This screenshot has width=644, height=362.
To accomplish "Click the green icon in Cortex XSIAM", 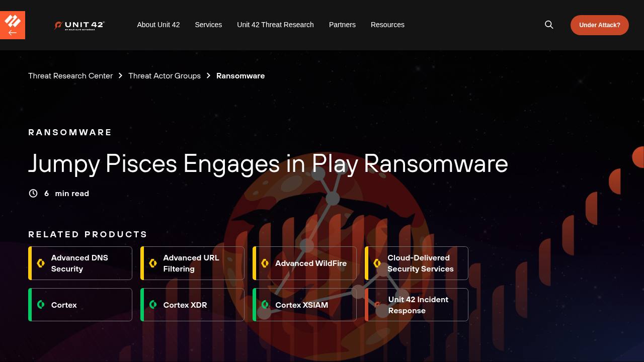I will (265, 305).
